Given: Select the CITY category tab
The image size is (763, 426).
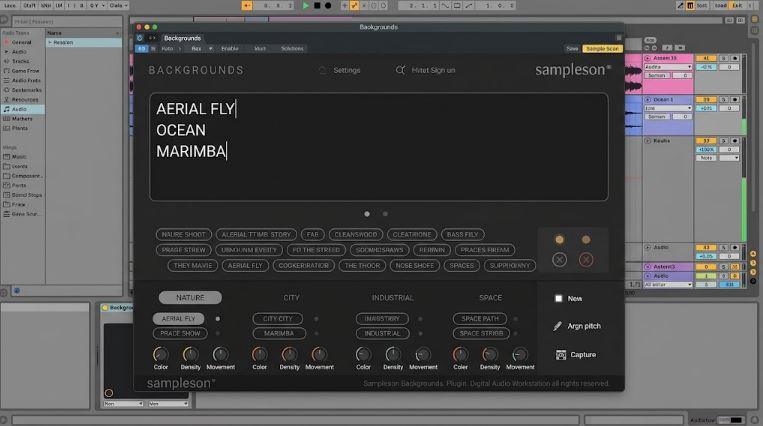Looking at the screenshot, I should pyautogui.click(x=291, y=297).
